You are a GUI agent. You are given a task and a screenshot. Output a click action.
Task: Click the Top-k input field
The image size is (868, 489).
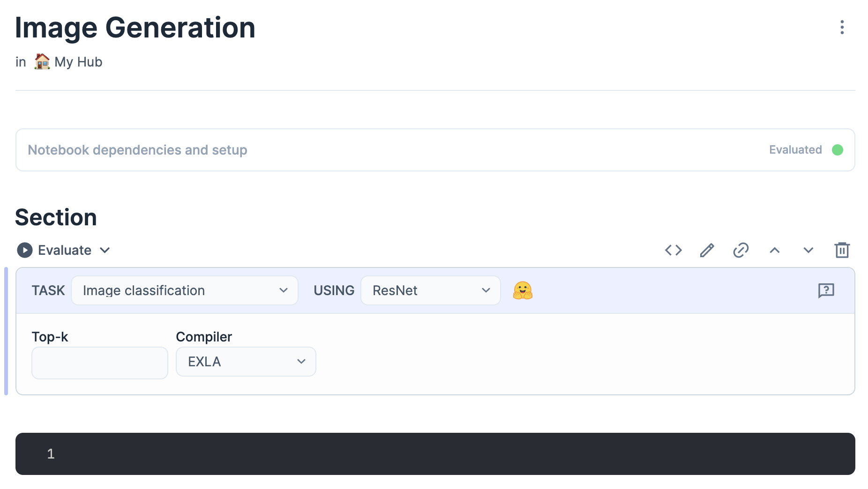click(99, 363)
